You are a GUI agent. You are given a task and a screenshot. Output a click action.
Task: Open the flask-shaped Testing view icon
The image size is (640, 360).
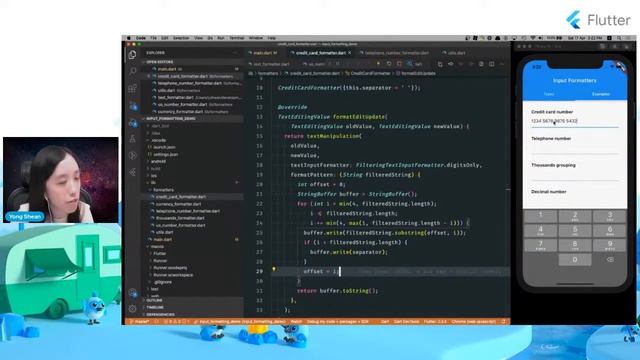[x=132, y=139]
